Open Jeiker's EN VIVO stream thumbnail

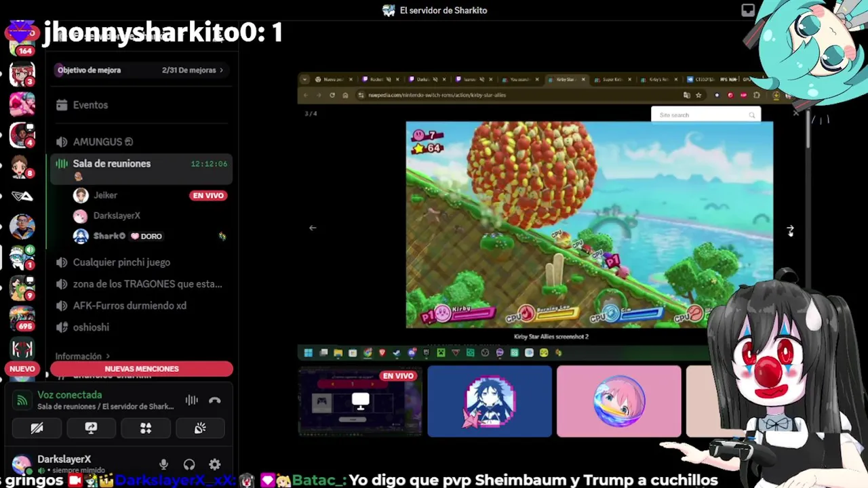360,401
